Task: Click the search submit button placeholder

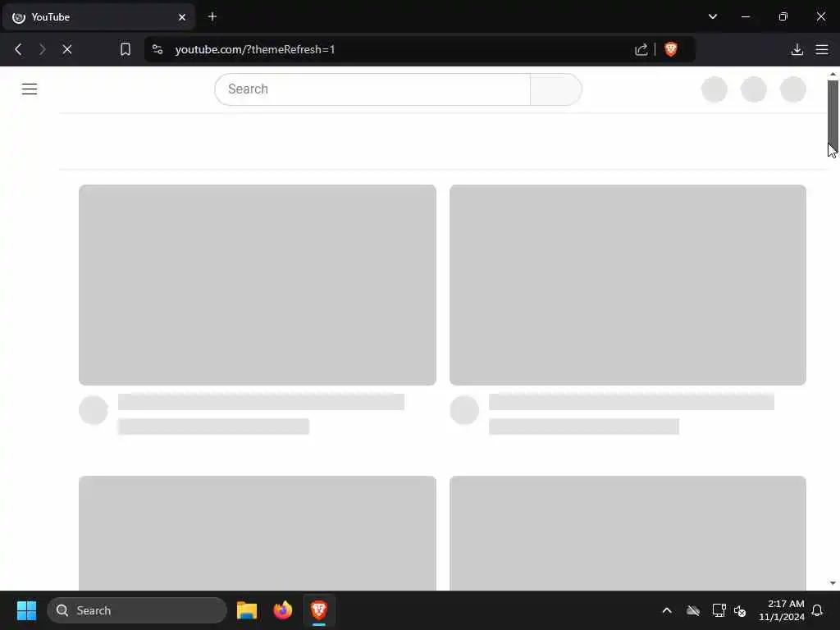Action: click(x=555, y=89)
